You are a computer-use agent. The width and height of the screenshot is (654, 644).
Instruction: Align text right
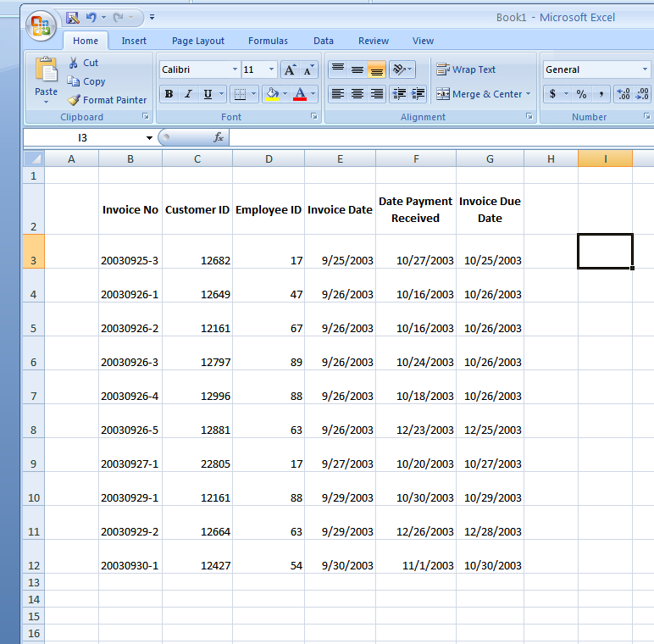(377, 94)
